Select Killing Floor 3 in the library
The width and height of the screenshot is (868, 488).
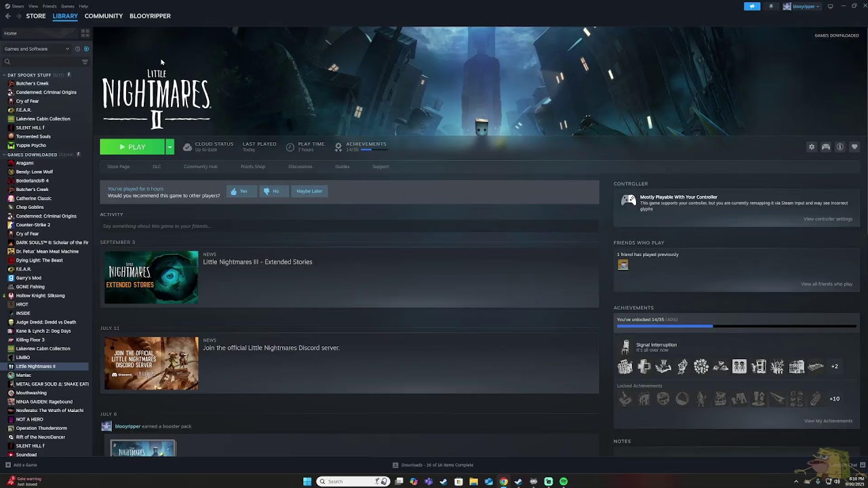(x=30, y=340)
